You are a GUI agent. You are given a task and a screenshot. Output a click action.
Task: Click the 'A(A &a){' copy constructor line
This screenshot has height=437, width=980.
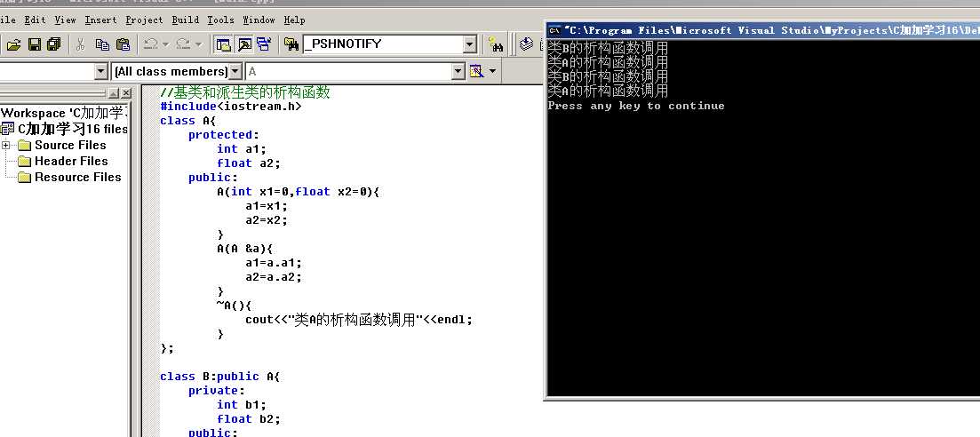pyautogui.click(x=245, y=249)
